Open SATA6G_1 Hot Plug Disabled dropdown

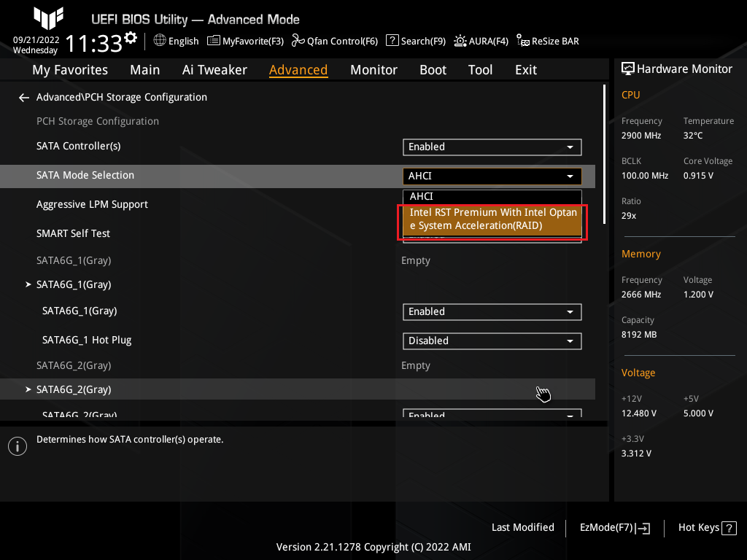pyautogui.click(x=492, y=341)
